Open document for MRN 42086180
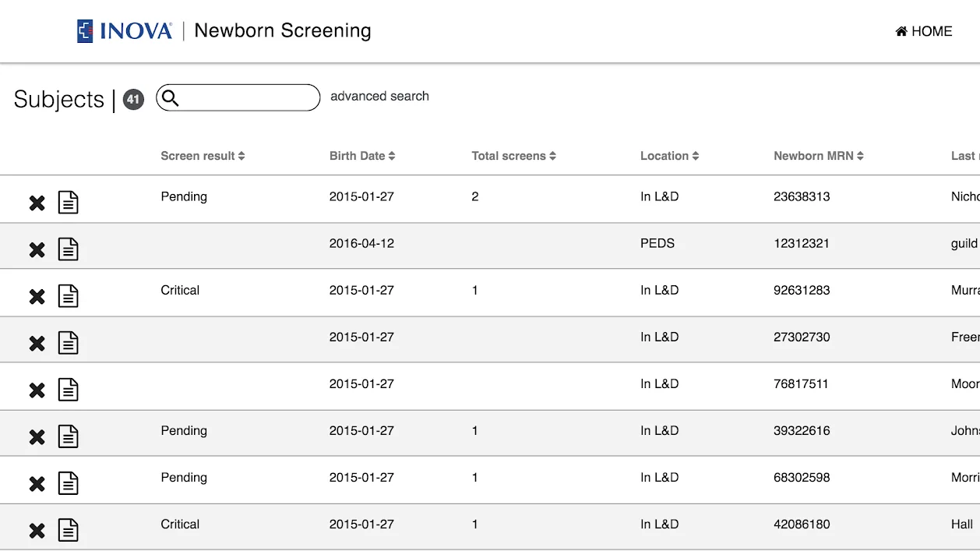The width and height of the screenshot is (980, 551). (x=69, y=530)
